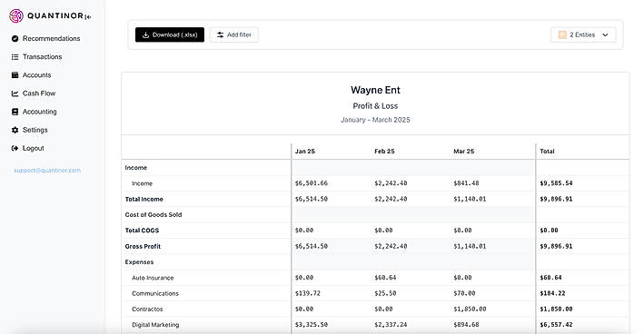Click the Total Income row label

point(144,199)
